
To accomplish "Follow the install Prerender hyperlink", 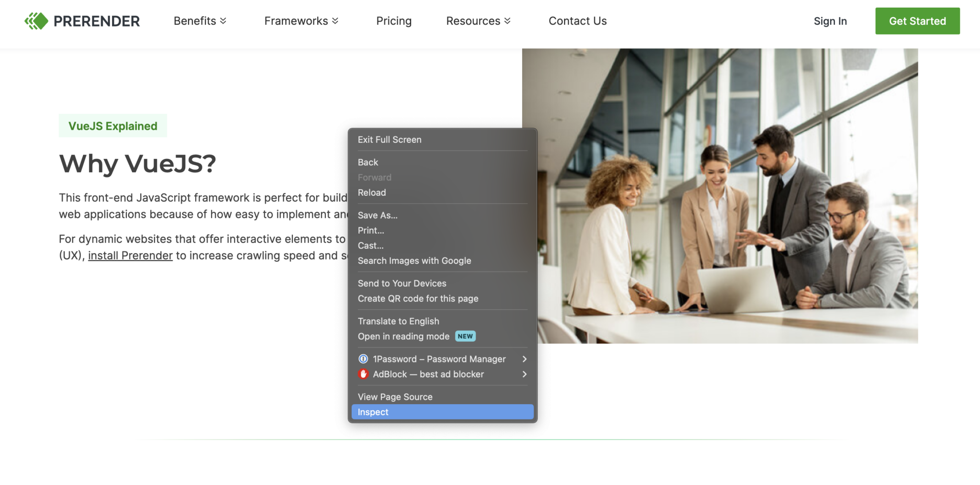I will (130, 256).
